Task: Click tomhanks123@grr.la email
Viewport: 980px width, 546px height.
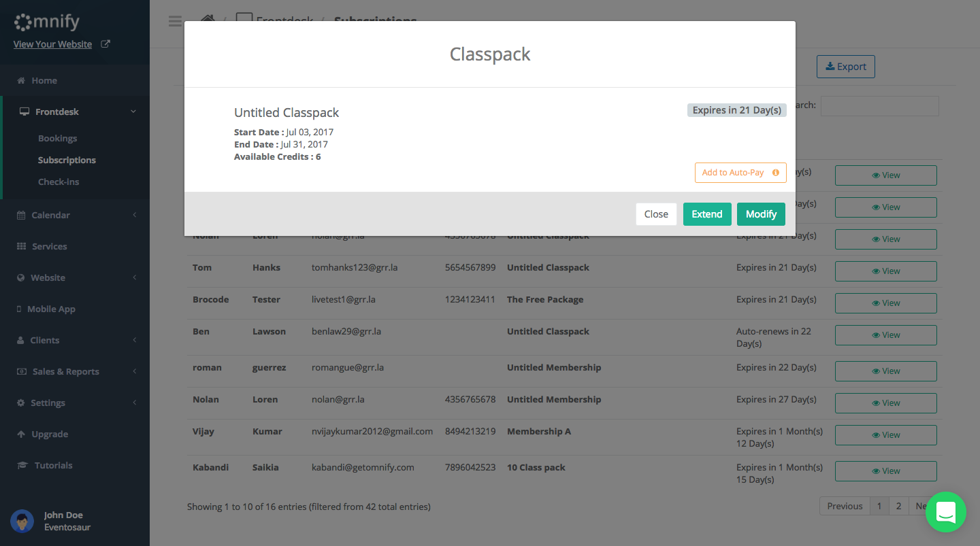Action: tap(355, 267)
